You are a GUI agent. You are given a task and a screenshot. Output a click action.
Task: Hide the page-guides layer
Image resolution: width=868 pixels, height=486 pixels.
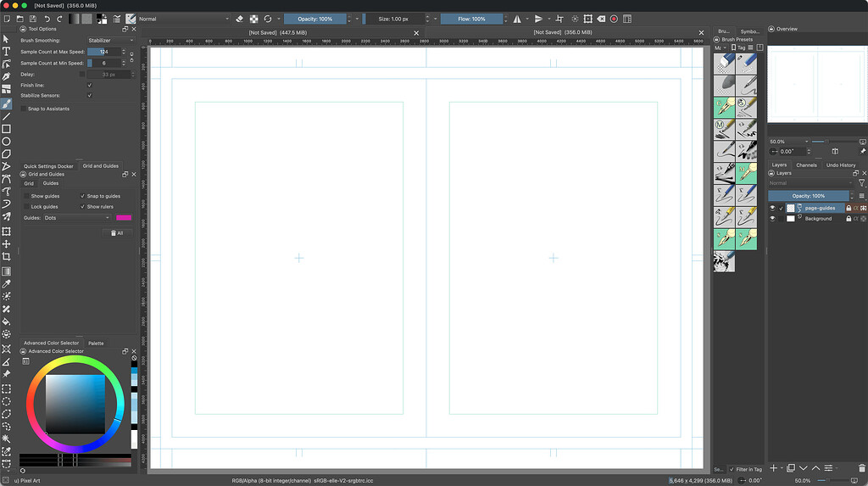pos(772,208)
